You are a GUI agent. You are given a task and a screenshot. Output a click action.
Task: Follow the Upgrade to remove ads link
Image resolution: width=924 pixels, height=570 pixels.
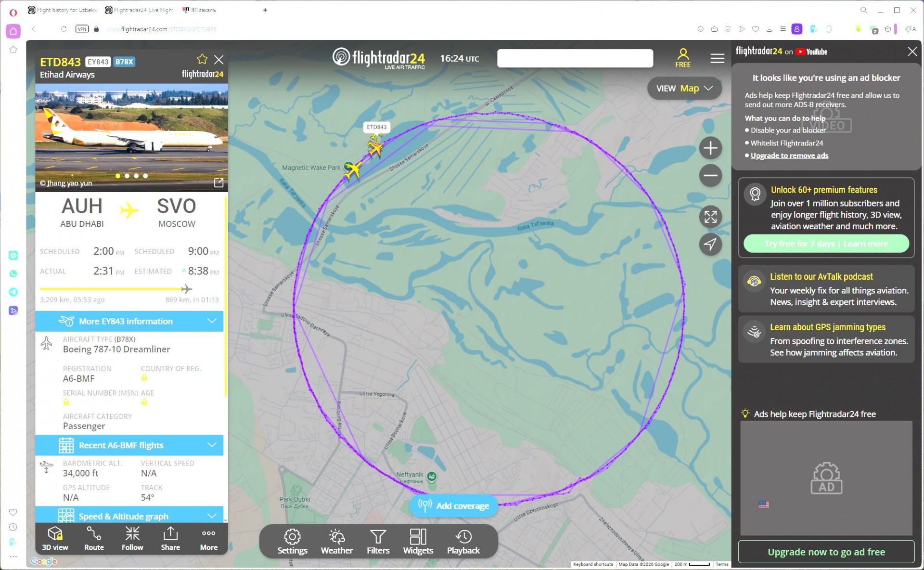(789, 155)
